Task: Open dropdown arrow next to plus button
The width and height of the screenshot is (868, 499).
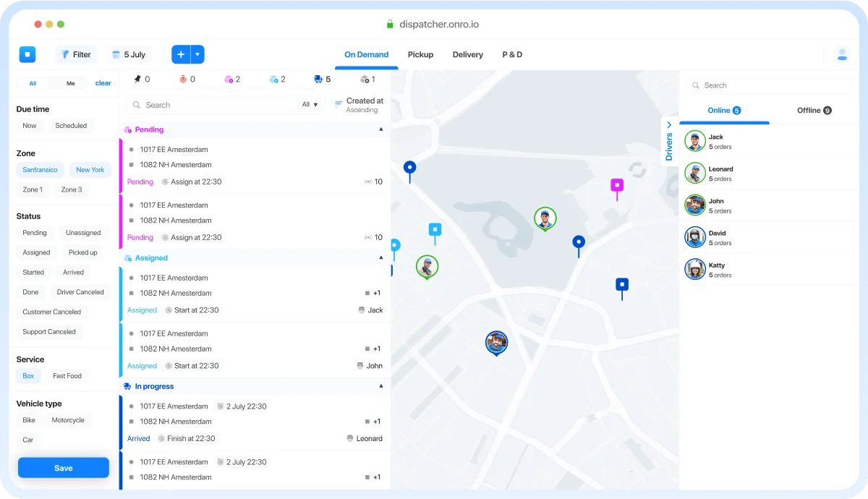Action: (197, 54)
